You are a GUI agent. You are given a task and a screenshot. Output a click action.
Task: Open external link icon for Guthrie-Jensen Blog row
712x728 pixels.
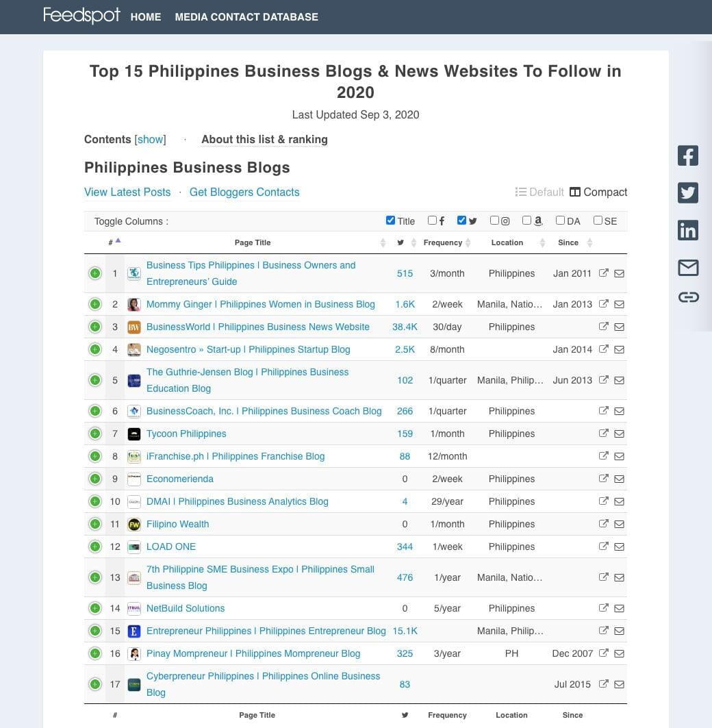pyautogui.click(x=603, y=380)
